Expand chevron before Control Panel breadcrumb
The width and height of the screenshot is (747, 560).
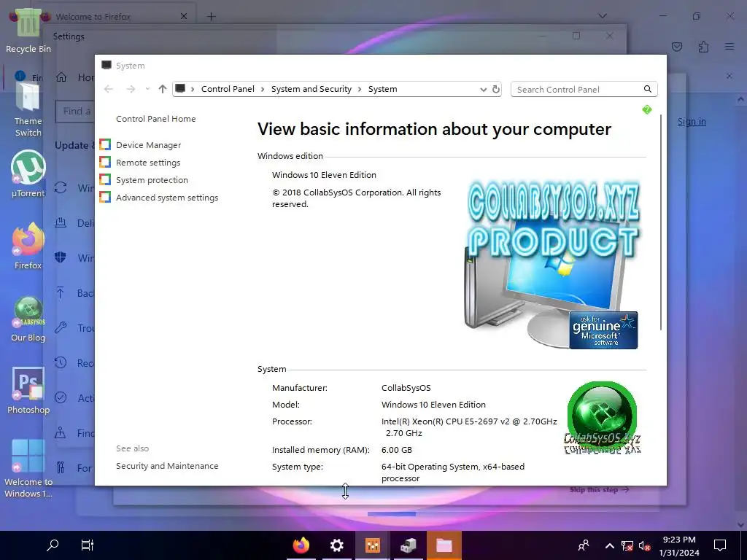point(193,90)
